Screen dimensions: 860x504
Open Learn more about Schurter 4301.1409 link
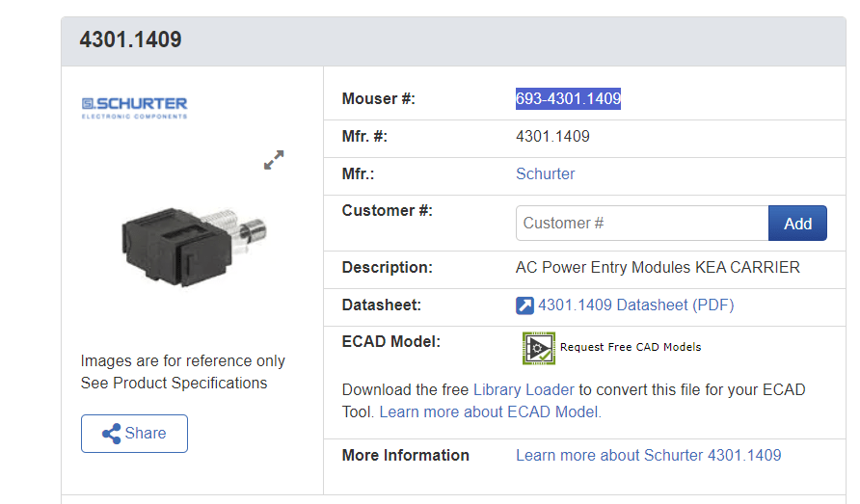[648, 455]
